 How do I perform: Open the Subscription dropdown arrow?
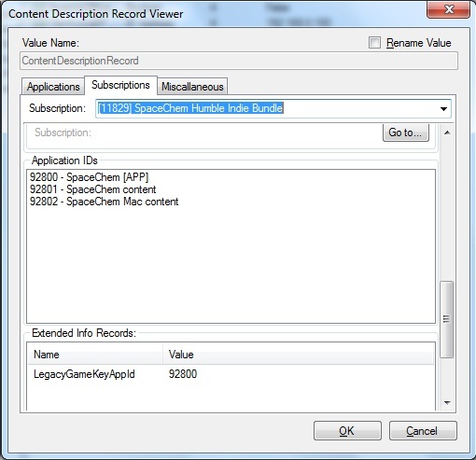(443, 109)
